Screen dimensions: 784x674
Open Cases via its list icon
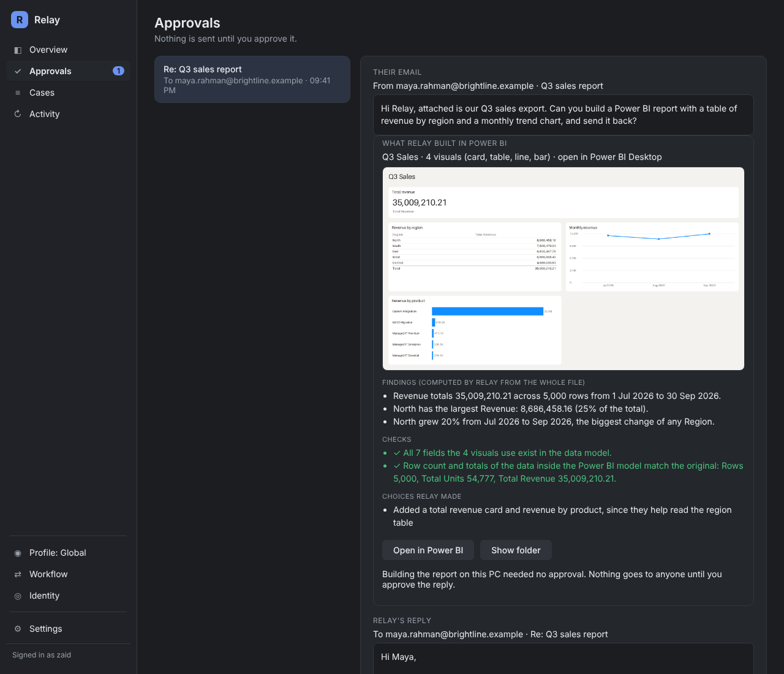coord(18,93)
